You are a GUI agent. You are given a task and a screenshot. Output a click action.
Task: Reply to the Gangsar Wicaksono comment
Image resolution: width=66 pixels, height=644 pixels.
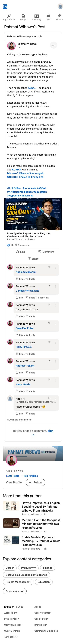point(30,297)
